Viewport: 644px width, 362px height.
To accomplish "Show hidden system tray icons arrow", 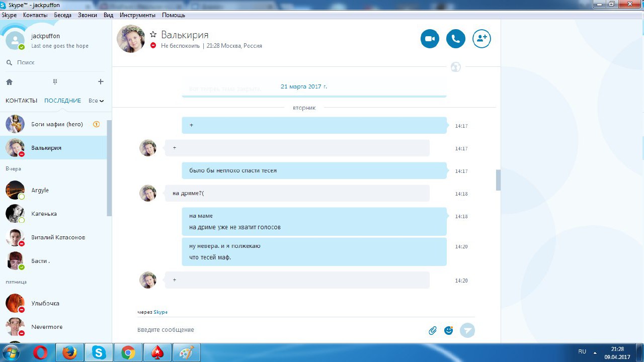I will [595, 352].
